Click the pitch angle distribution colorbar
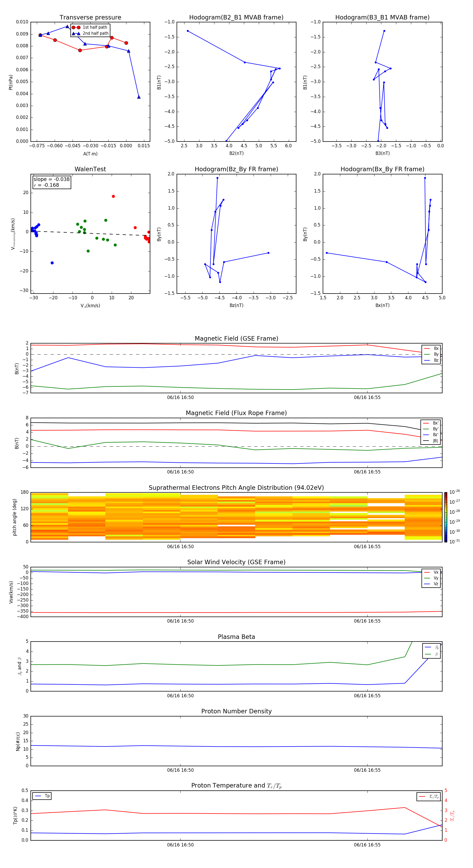Viewport: 473px width, 868px height. tap(446, 517)
